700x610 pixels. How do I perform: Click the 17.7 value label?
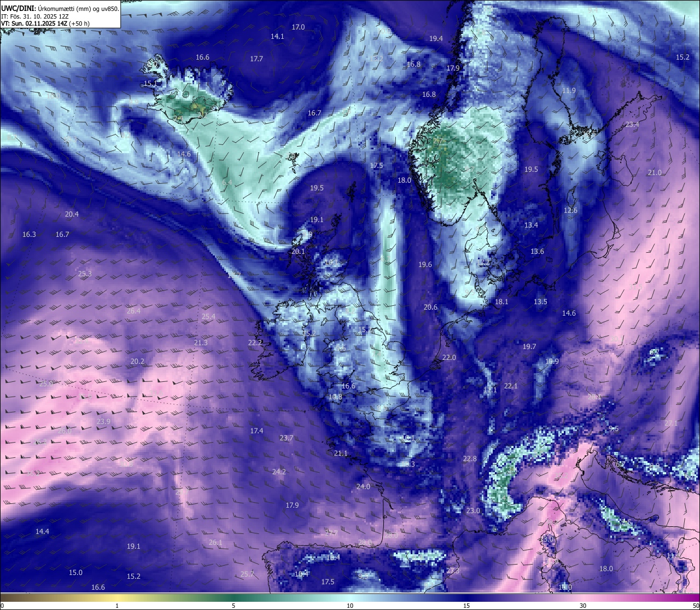pos(256,59)
